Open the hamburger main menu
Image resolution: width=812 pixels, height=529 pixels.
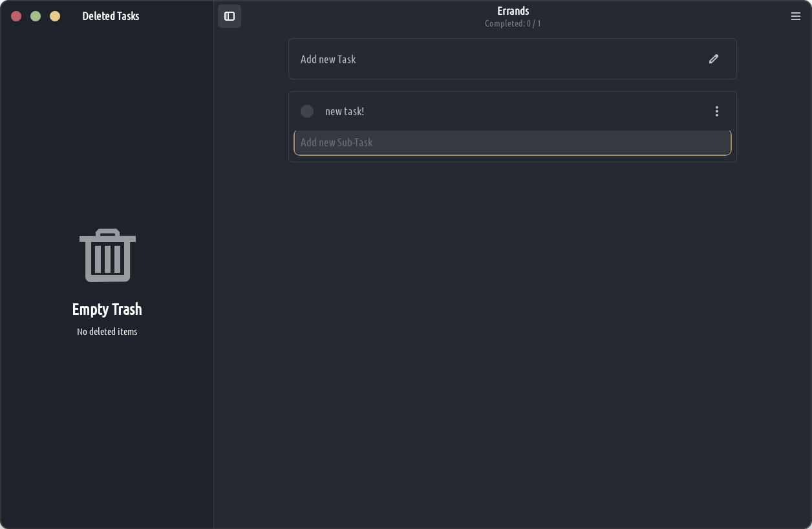coord(796,16)
